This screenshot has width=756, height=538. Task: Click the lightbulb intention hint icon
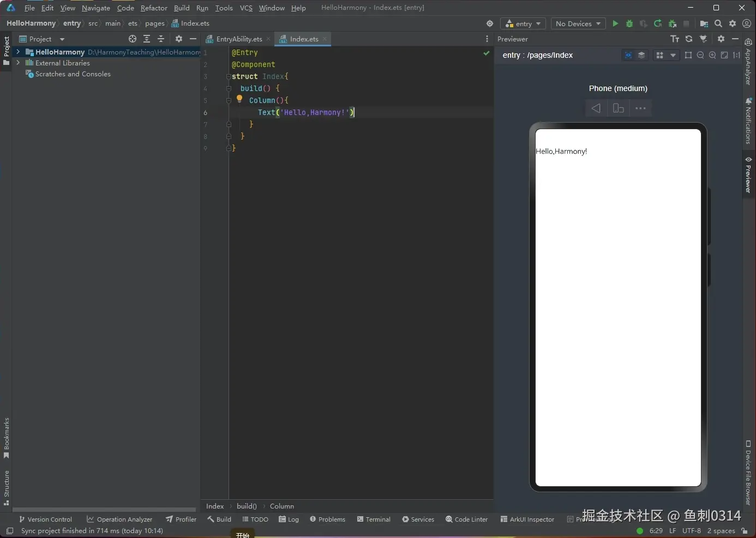pos(239,99)
